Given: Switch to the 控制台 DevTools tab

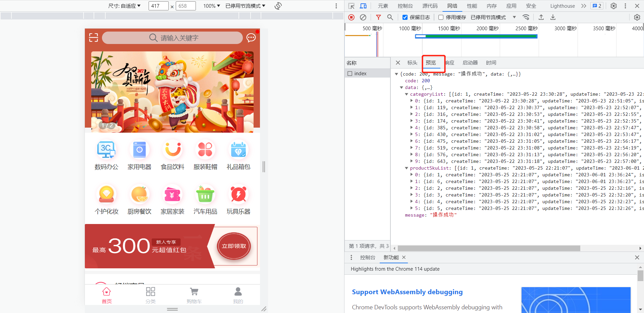Looking at the screenshot, I should pos(405,6).
